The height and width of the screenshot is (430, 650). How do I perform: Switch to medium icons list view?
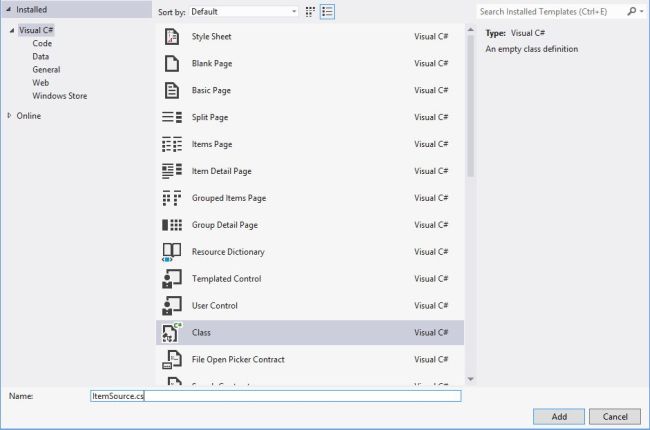pyautogui.click(x=327, y=12)
